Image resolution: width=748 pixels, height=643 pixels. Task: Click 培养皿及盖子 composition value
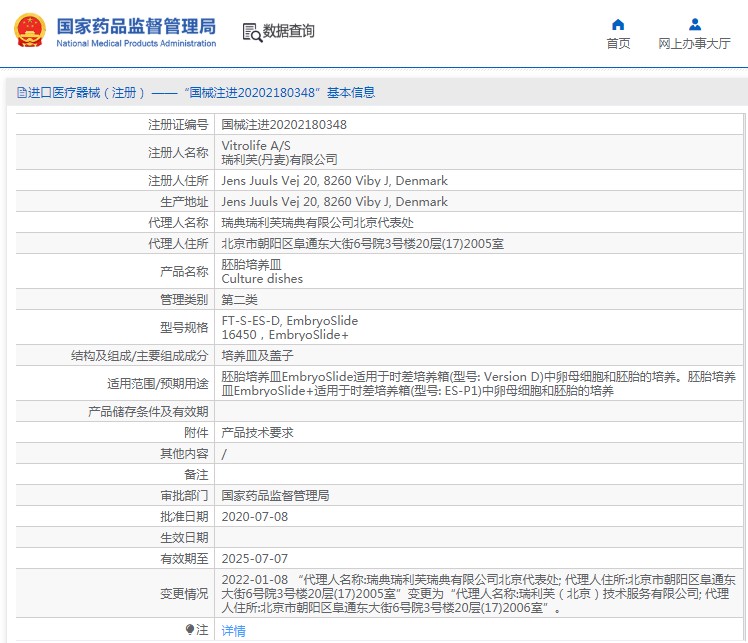coord(257,356)
